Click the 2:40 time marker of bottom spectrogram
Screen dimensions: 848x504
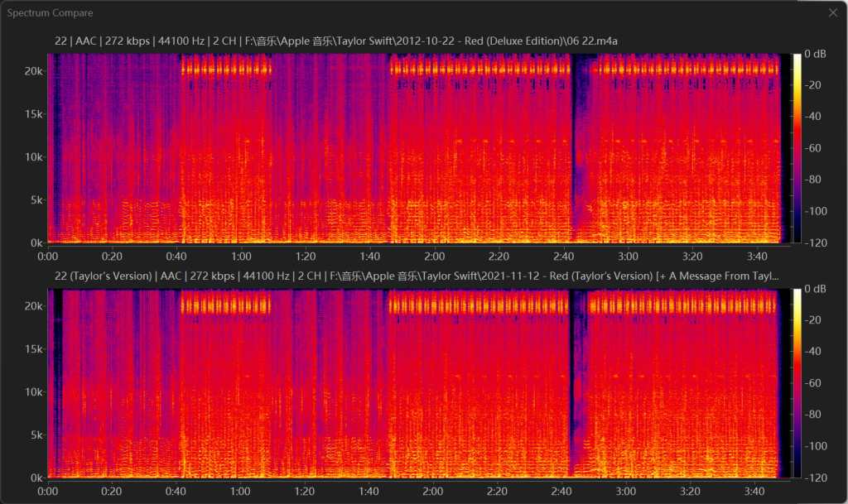click(561, 492)
